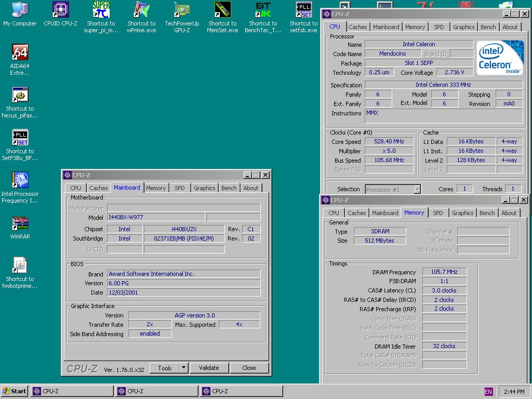This screenshot has width=532, height=399.
Task: Click the Close button in Mainboard window
Action: 249,368
